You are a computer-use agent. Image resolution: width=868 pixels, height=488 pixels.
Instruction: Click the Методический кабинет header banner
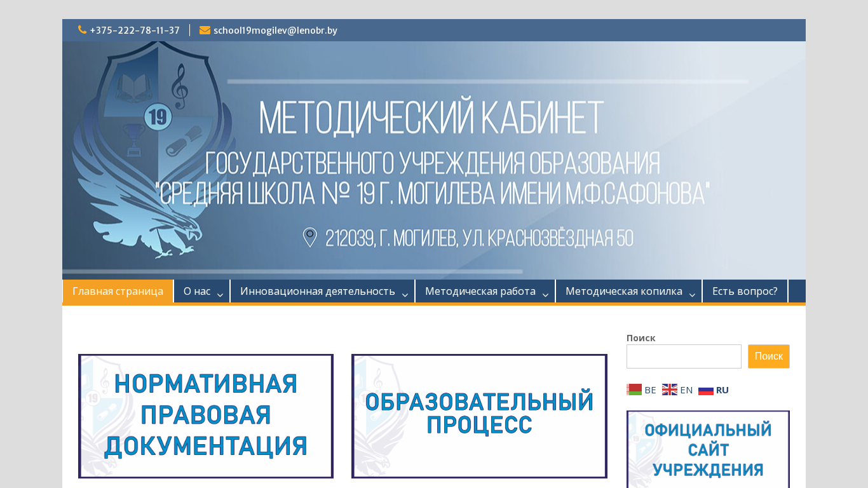(434, 160)
